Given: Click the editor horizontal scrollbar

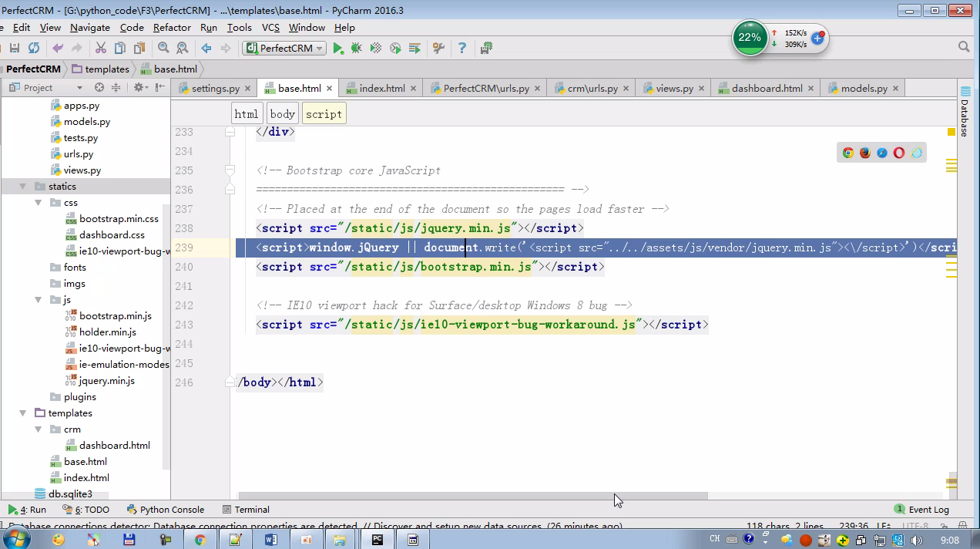Looking at the screenshot, I should pos(472,496).
